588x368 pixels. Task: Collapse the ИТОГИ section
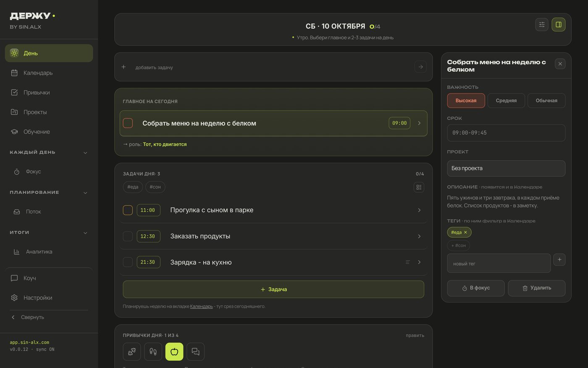[x=85, y=233]
